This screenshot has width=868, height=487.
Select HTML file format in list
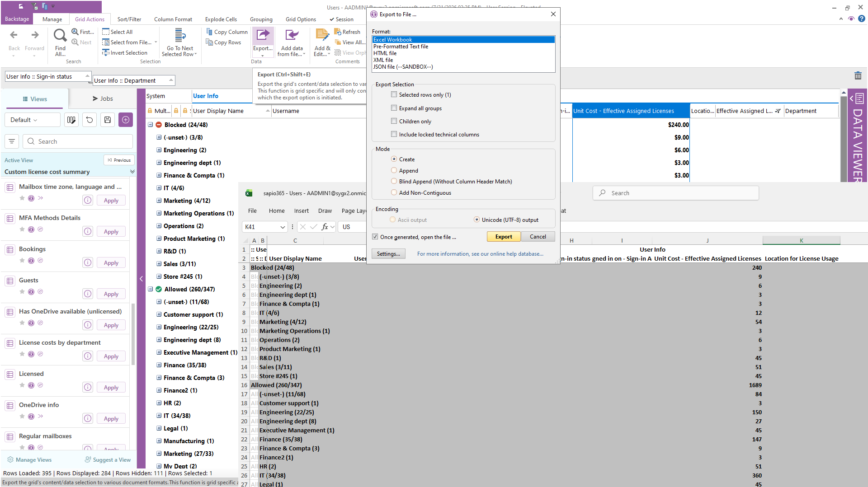[x=463, y=53]
